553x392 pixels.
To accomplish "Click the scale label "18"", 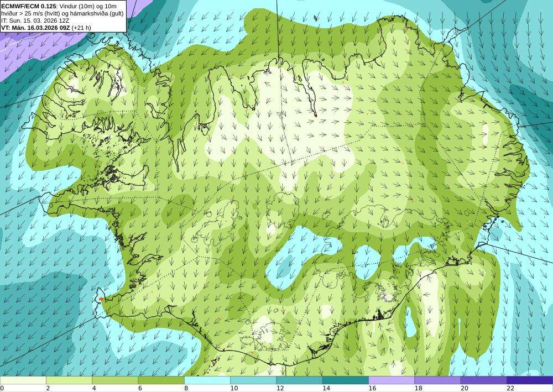I will click(418, 389).
